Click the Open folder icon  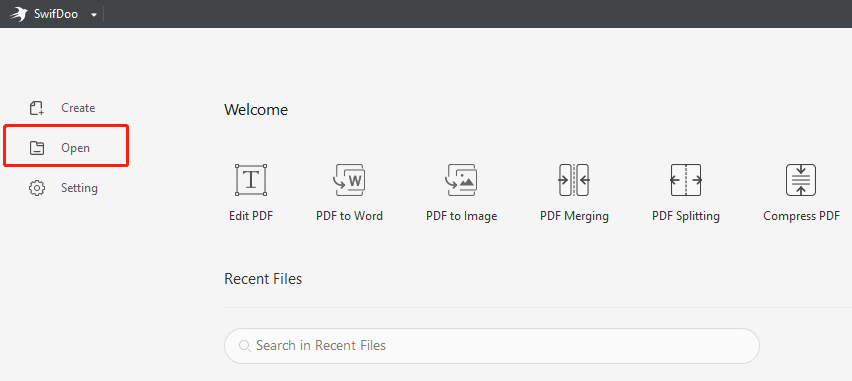tap(36, 148)
